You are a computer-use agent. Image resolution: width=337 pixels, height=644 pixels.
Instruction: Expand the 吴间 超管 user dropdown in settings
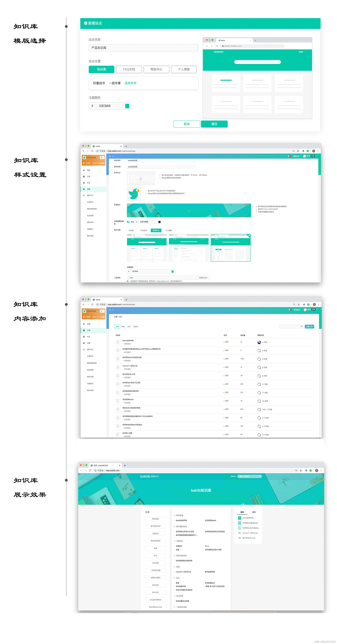316,156
